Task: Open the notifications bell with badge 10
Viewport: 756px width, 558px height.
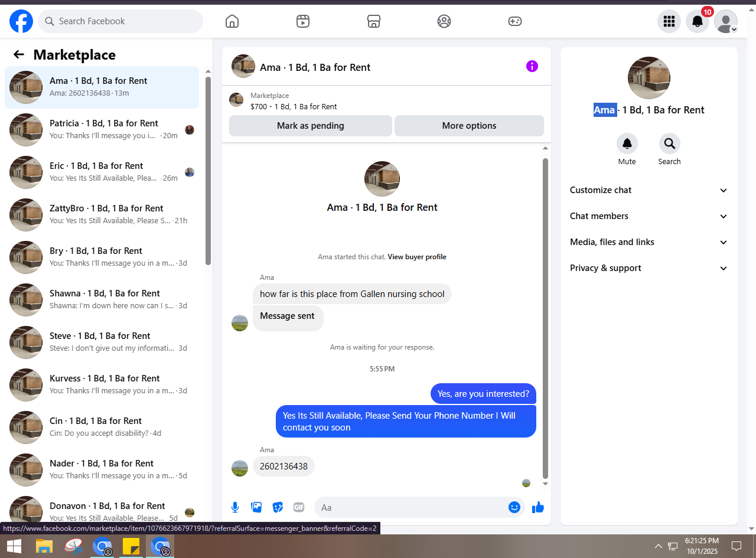Action: (x=698, y=21)
